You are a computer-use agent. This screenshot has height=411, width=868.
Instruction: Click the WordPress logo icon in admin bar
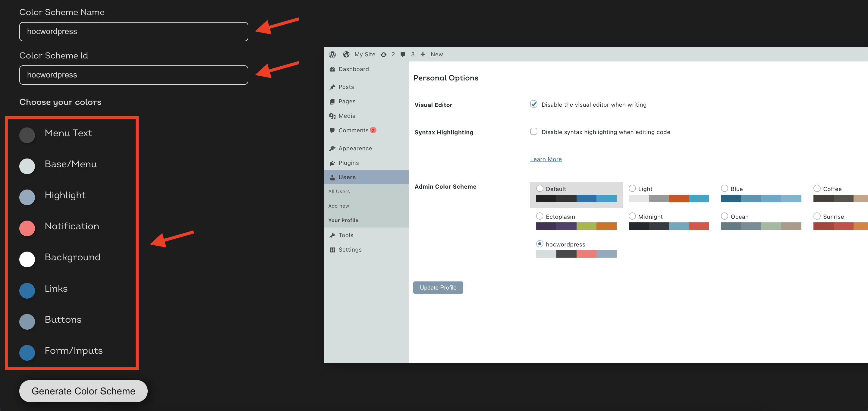[x=332, y=54]
